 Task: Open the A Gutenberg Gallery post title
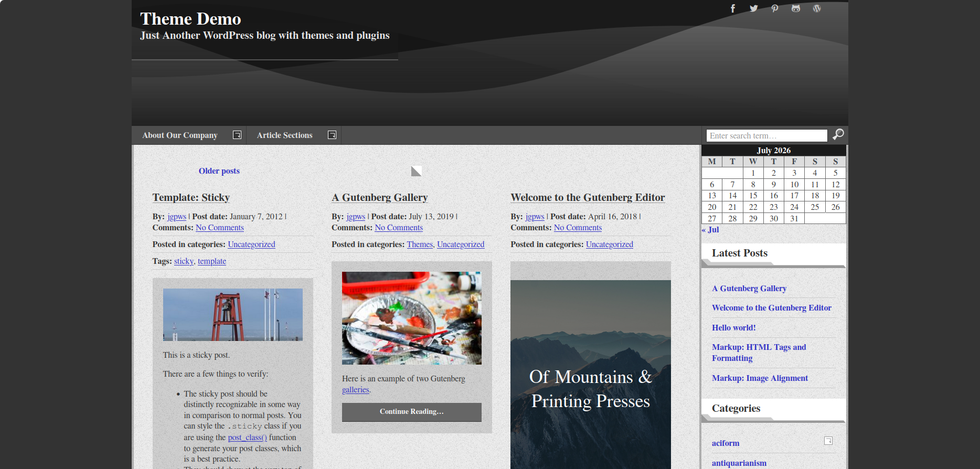click(380, 198)
